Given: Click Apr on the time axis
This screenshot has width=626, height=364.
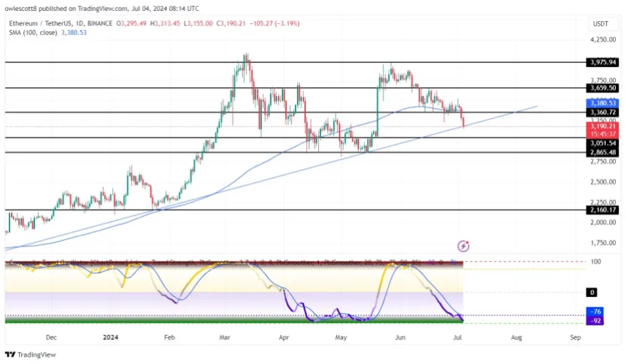Looking at the screenshot, I should pyautogui.click(x=284, y=337).
